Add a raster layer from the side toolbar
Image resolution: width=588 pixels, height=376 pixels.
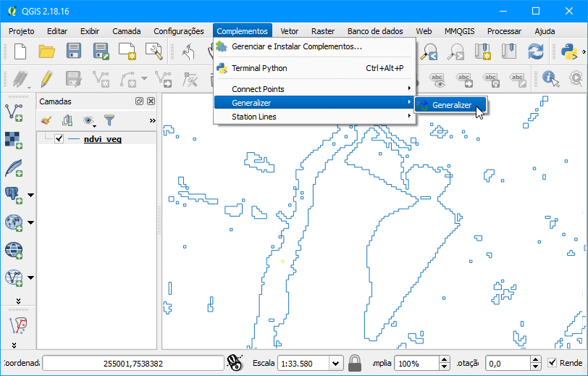click(14, 140)
